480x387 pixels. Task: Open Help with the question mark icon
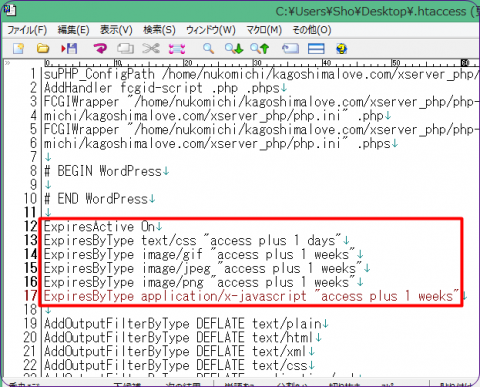[341, 49]
